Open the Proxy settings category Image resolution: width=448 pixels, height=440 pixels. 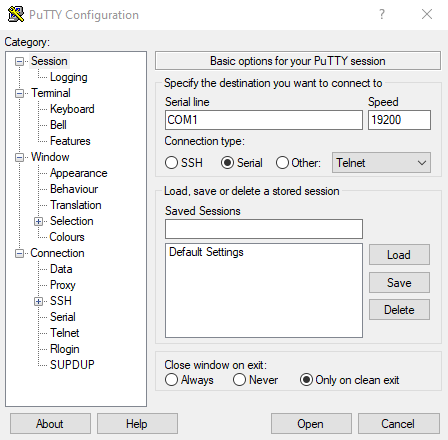point(63,285)
